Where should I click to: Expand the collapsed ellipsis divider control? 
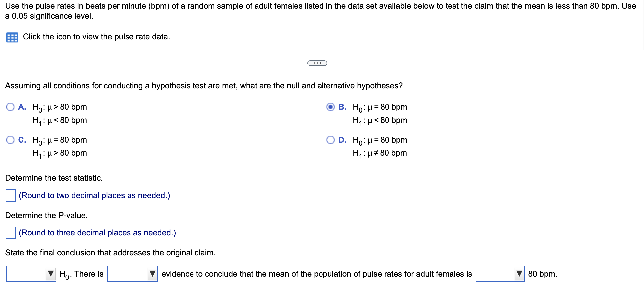317,63
